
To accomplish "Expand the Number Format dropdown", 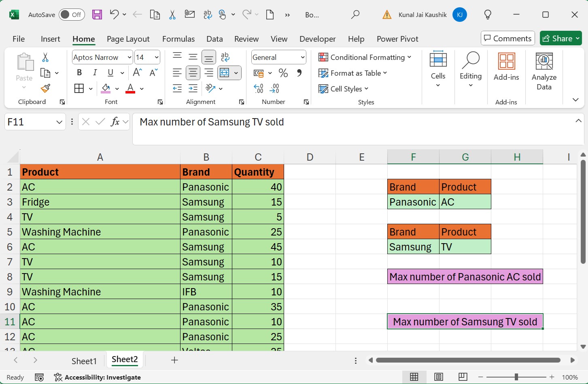I will point(302,57).
